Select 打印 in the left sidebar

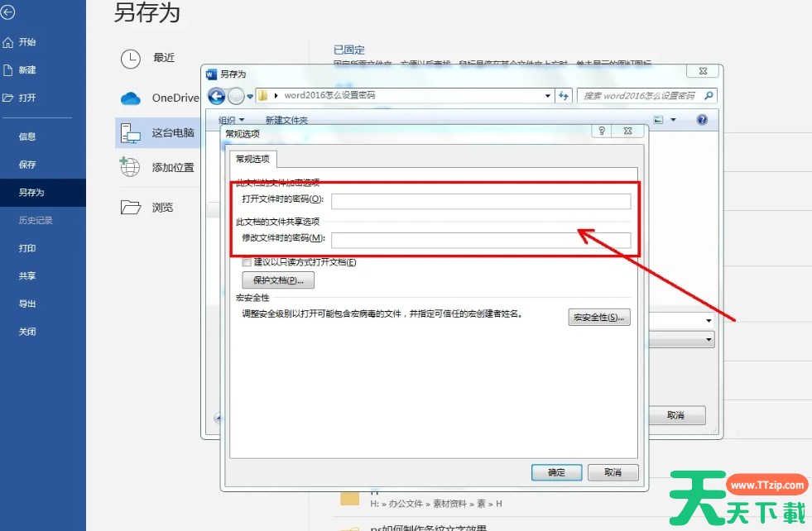[x=27, y=248]
